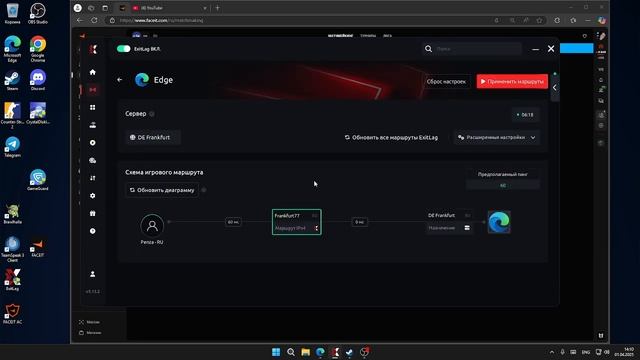Click the 'Обновить диаграмму' button

coord(162,190)
